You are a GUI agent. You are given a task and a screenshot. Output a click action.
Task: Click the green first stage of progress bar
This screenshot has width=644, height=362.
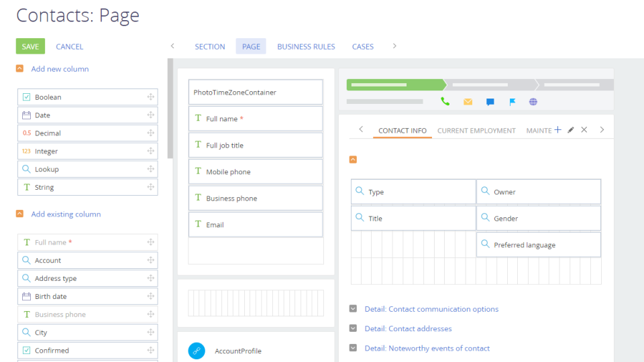click(396, 84)
